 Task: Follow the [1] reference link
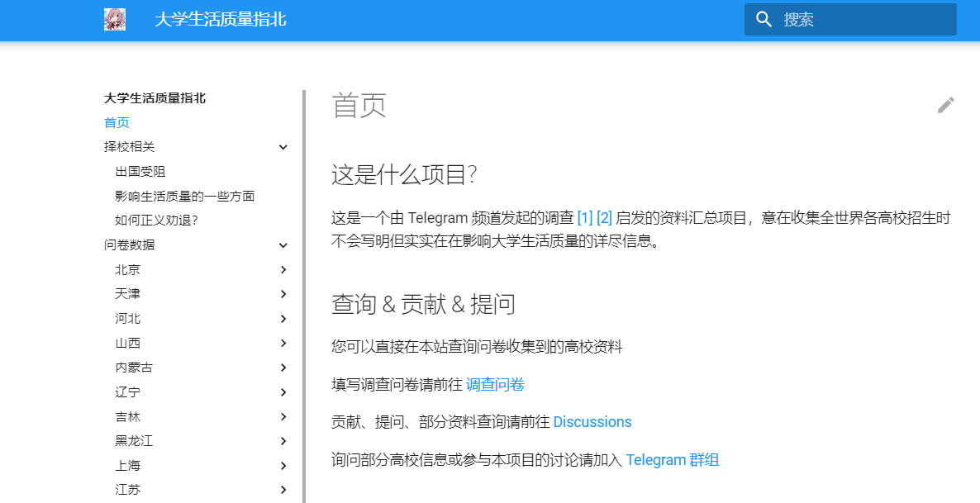[x=585, y=218]
